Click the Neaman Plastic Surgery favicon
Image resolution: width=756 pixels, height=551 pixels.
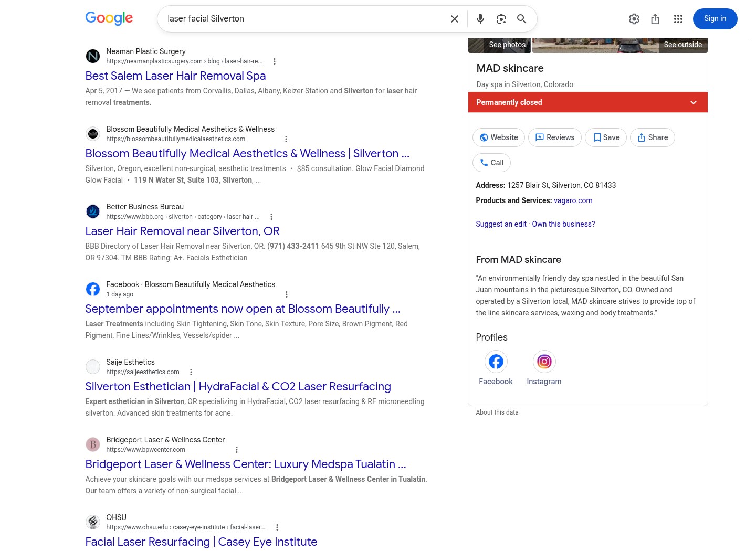93,56
